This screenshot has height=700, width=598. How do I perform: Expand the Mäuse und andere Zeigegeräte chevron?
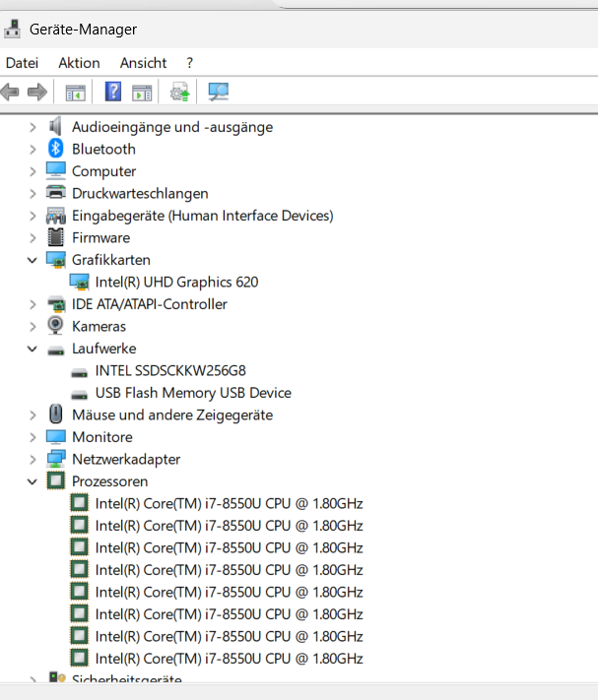(x=33, y=415)
